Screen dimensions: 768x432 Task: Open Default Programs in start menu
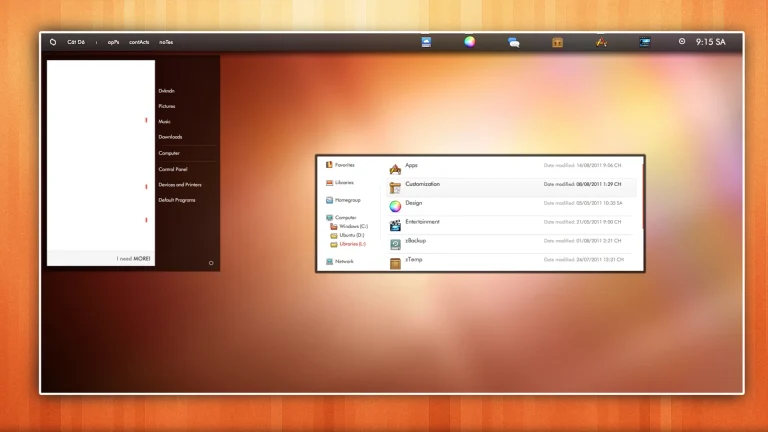(x=177, y=200)
